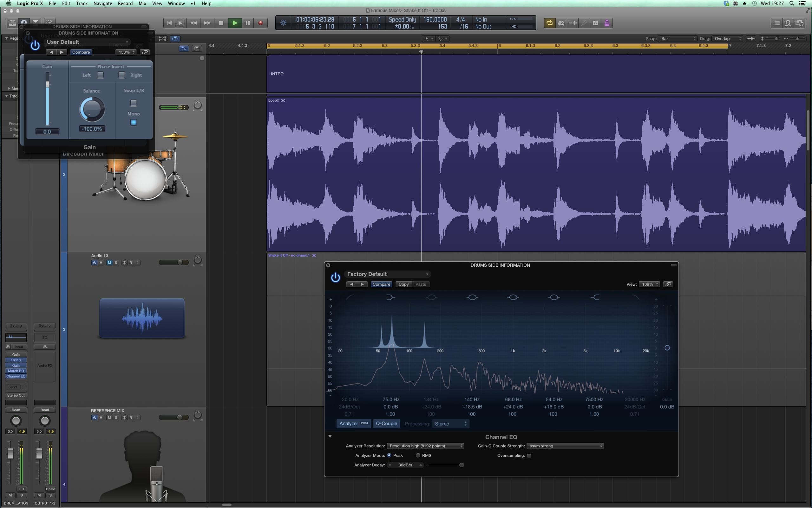Screen dimensions: 812x508
Task: Check Phase Invert Right checkbox
Action: click(122, 75)
